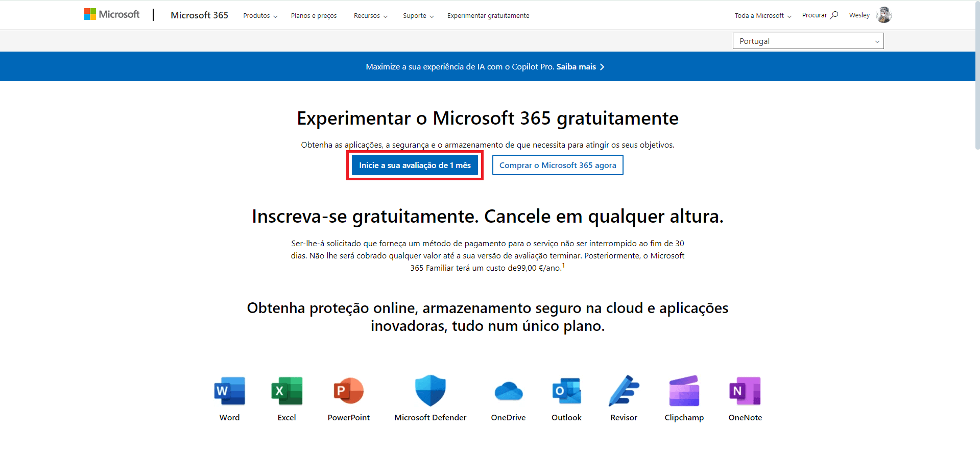The width and height of the screenshot is (980, 453).
Task: Click the Revisor (Editor) pen icon
Action: pos(624,391)
